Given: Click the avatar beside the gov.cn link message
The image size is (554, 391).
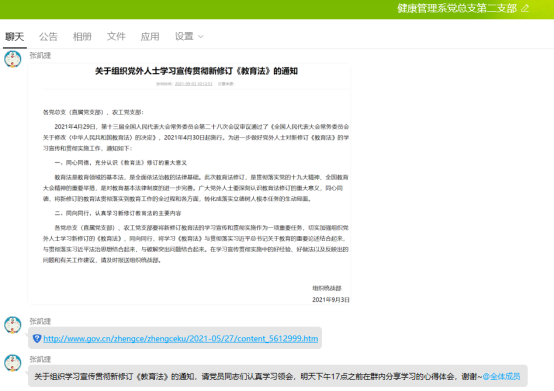Looking at the screenshot, I should tap(13, 325).
